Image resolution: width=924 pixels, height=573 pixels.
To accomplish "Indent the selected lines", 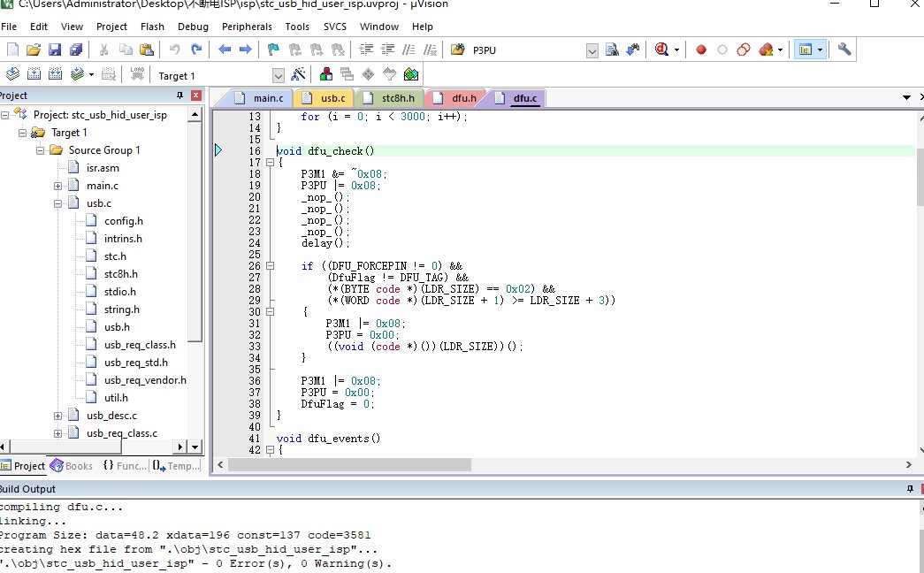I will [x=366, y=50].
